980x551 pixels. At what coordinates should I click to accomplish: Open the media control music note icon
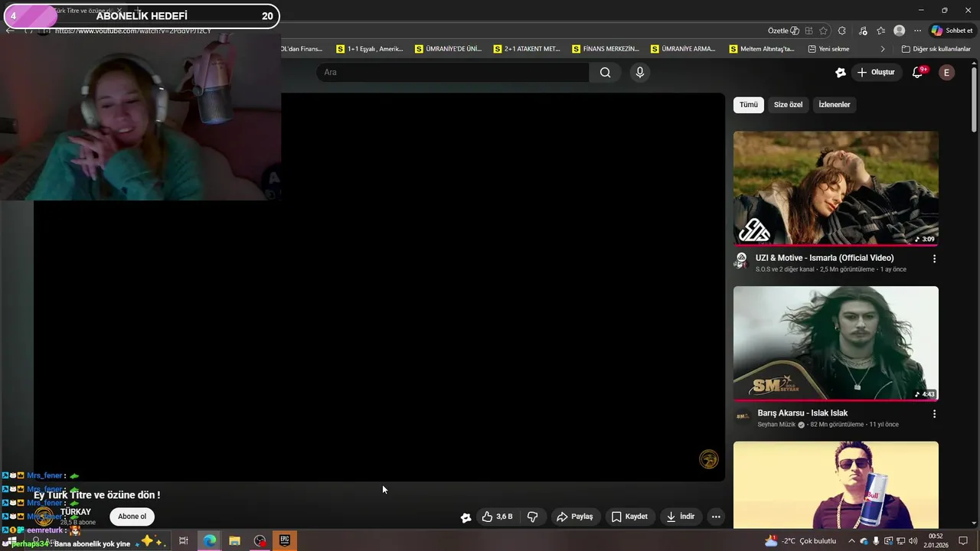point(863,31)
